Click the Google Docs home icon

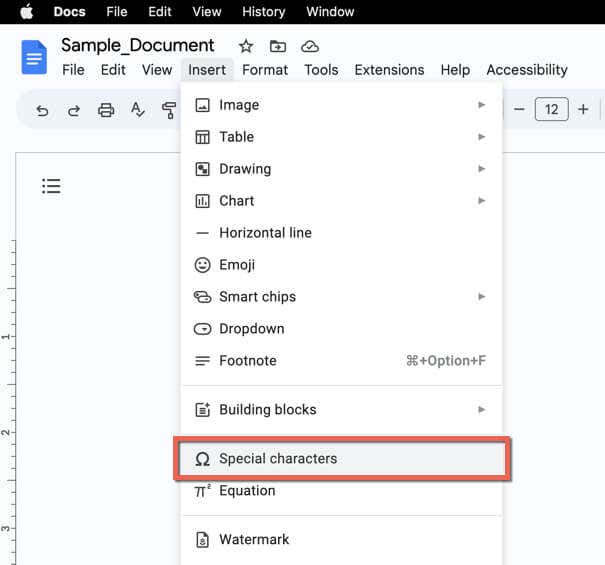point(34,57)
